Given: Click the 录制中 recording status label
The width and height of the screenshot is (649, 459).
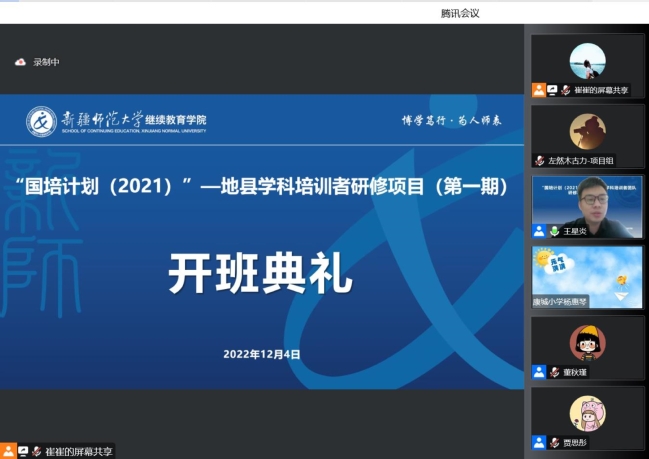Looking at the screenshot, I should (x=46, y=62).
